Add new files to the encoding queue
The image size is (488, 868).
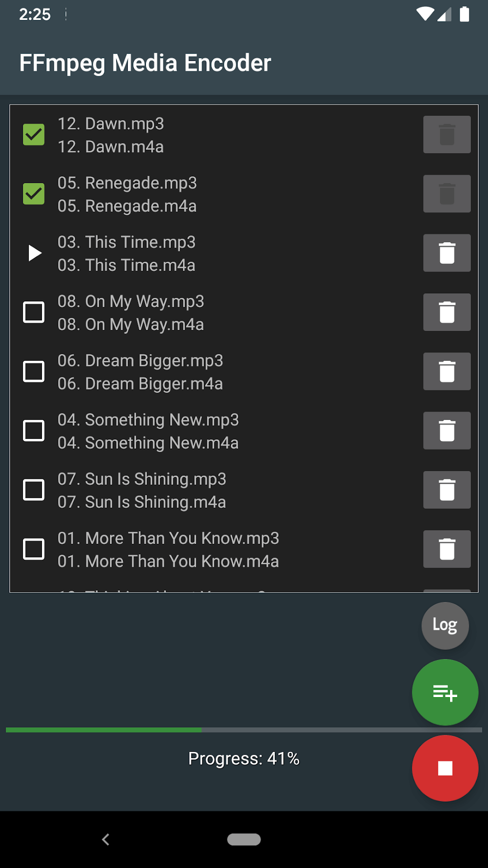[x=445, y=692]
